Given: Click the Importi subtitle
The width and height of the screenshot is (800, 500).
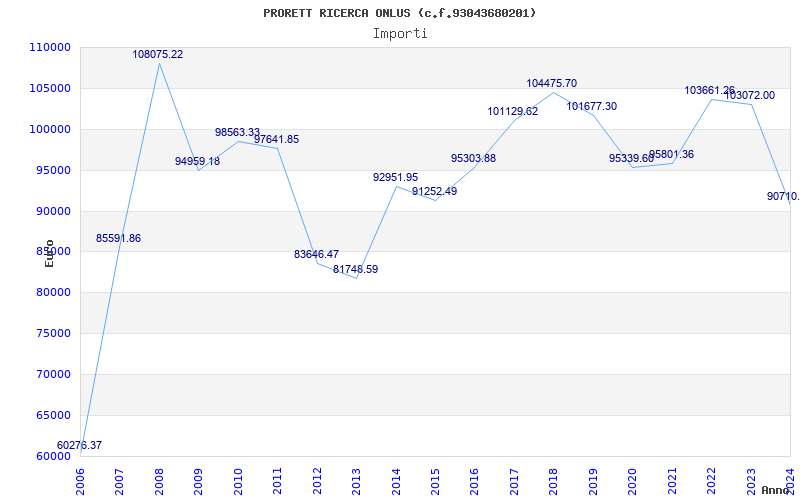Looking at the screenshot, I should click(x=400, y=34).
